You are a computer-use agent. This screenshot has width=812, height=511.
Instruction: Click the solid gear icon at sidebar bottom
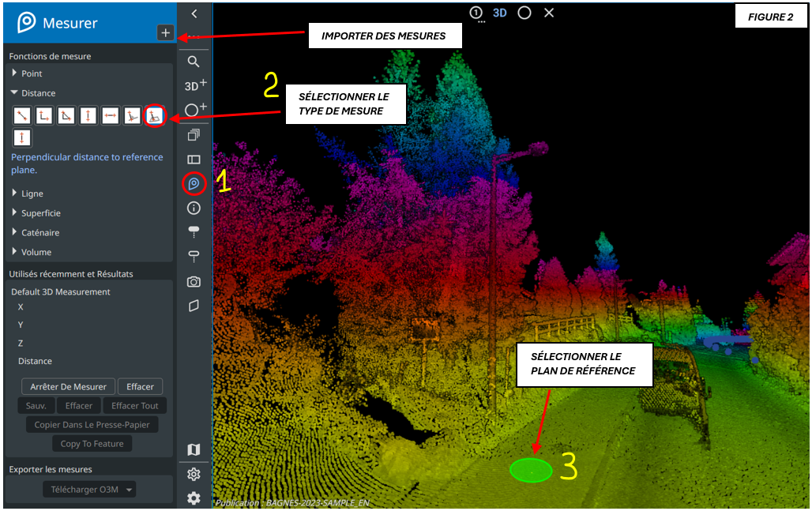pyautogui.click(x=194, y=498)
